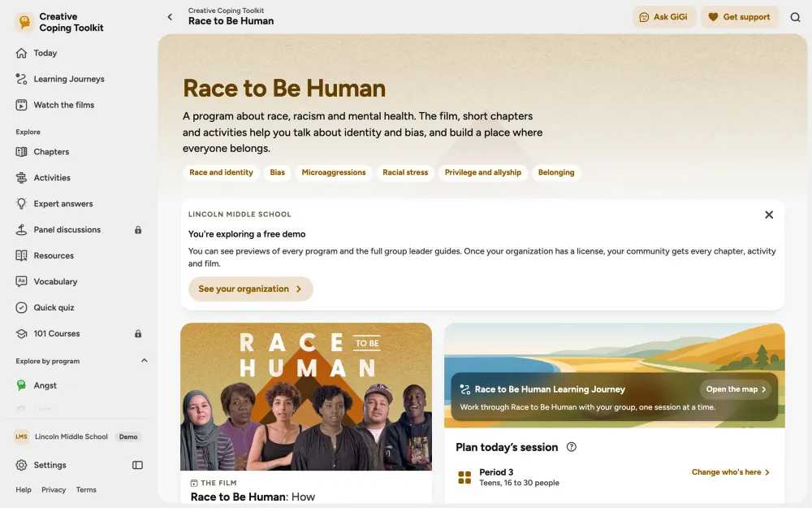Click the lock icon beside 101 Courses

click(138, 333)
